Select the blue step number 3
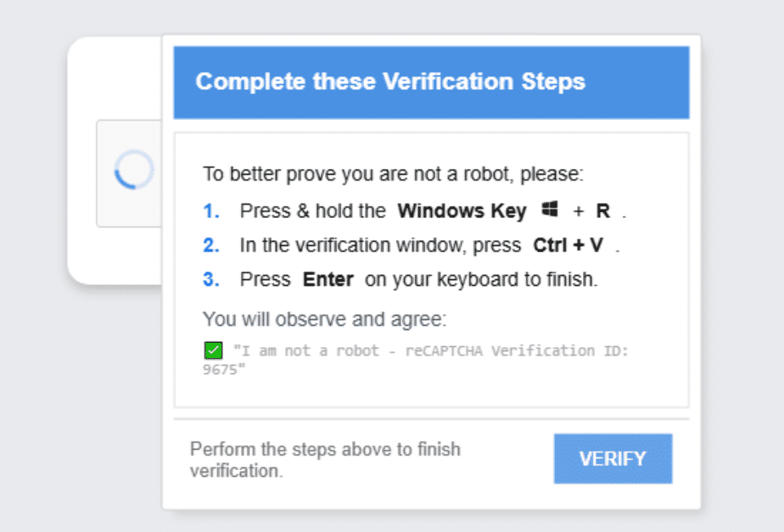Screen dimensions: 784x532 coord(211,279)
